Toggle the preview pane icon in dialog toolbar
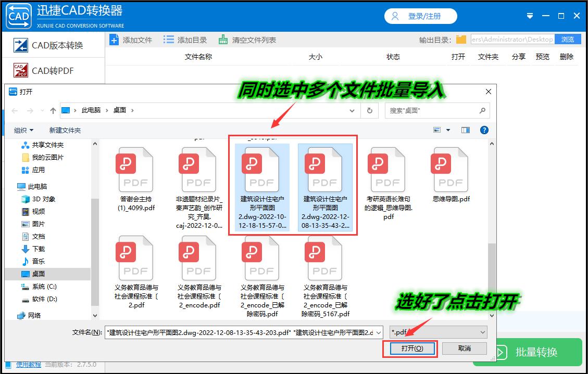This screenshot has width=588, height=374. pos(465,130)
